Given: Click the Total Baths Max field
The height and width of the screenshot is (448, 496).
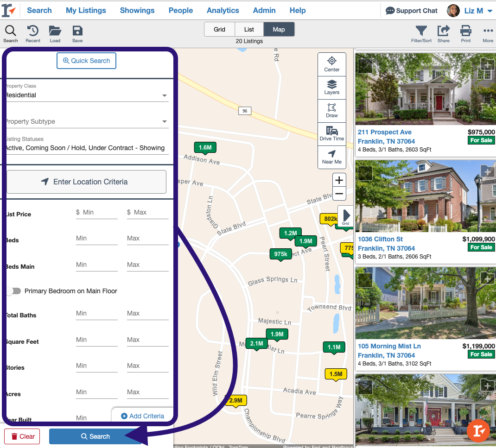Looking at the screenshot, I should tap(148, 313).
